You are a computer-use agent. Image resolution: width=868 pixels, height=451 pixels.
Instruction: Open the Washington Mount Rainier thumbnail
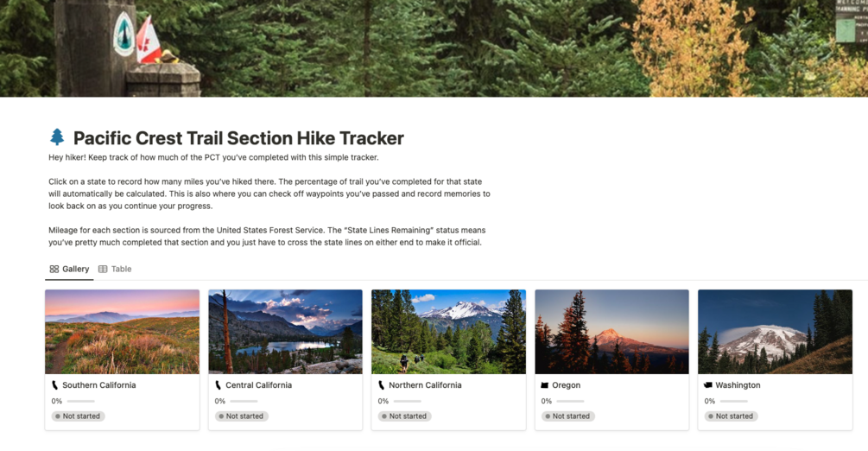click(x=775, y=331)
